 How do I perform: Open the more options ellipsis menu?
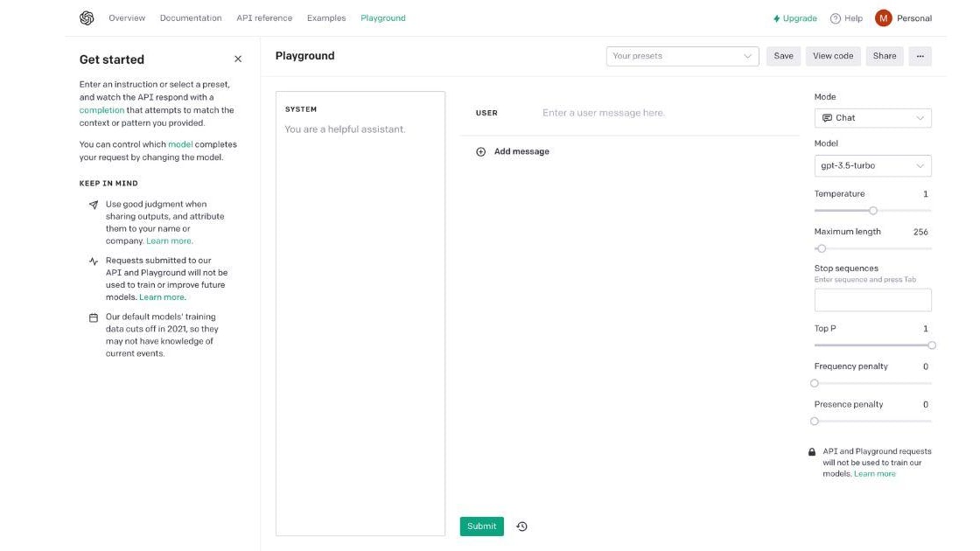point(920,56)
